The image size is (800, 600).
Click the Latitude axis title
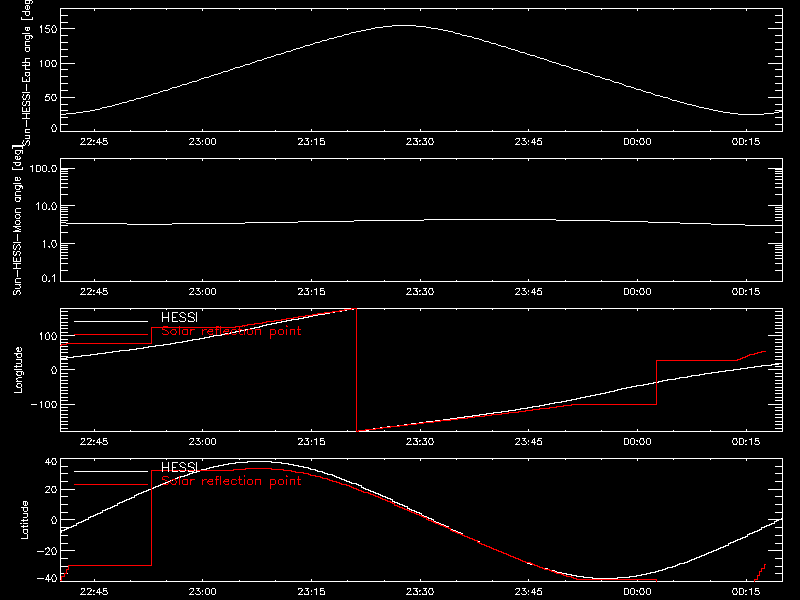pyautogui.click(x=24, y=520)
